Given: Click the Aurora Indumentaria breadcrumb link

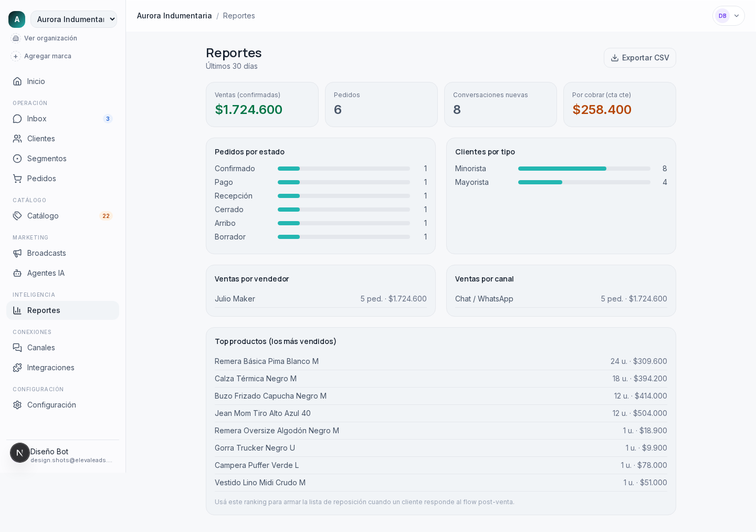Looking at the screenshot, I should [x=174, y=16].
